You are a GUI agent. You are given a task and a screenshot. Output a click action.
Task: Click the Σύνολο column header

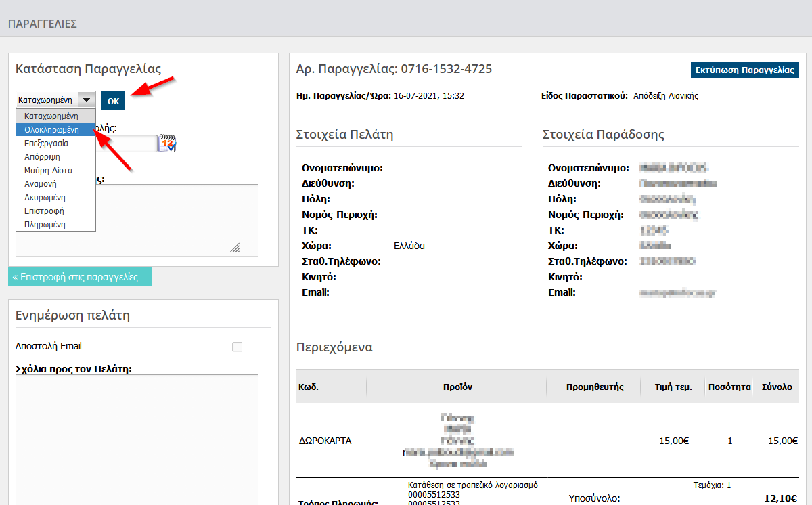point(776,387)
